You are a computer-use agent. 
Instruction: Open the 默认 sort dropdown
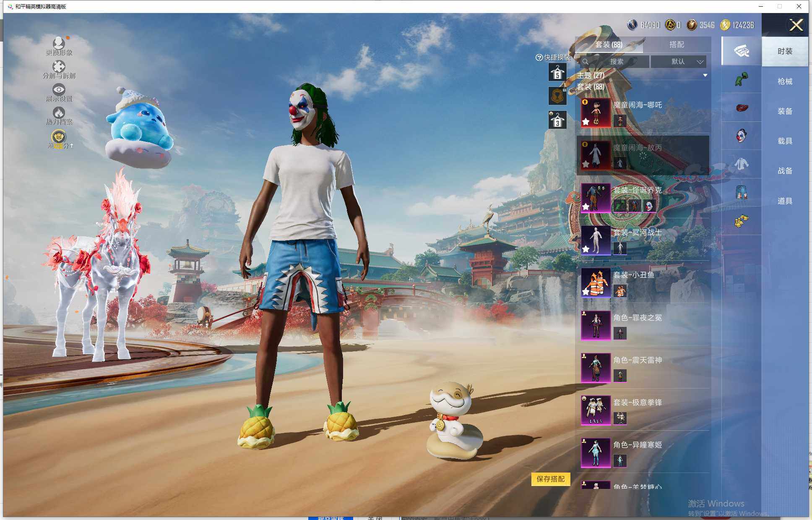(679, 62)
